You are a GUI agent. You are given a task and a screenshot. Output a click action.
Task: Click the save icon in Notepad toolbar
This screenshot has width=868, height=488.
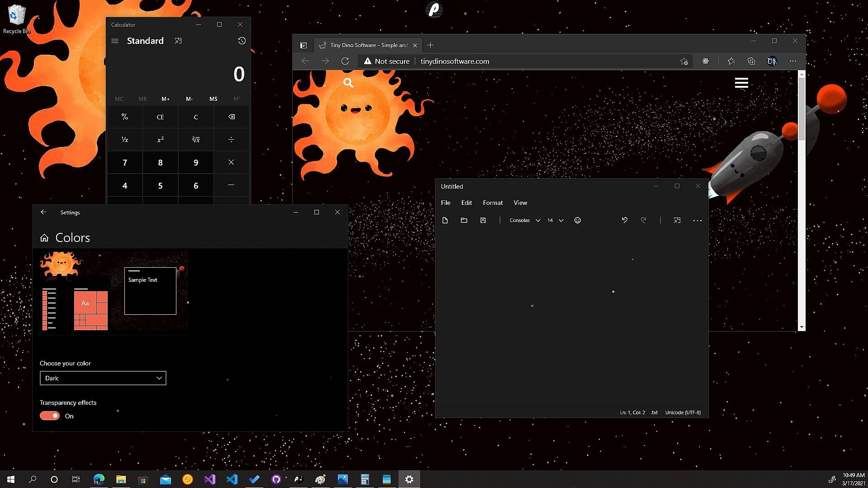click(x=483, y=220)
